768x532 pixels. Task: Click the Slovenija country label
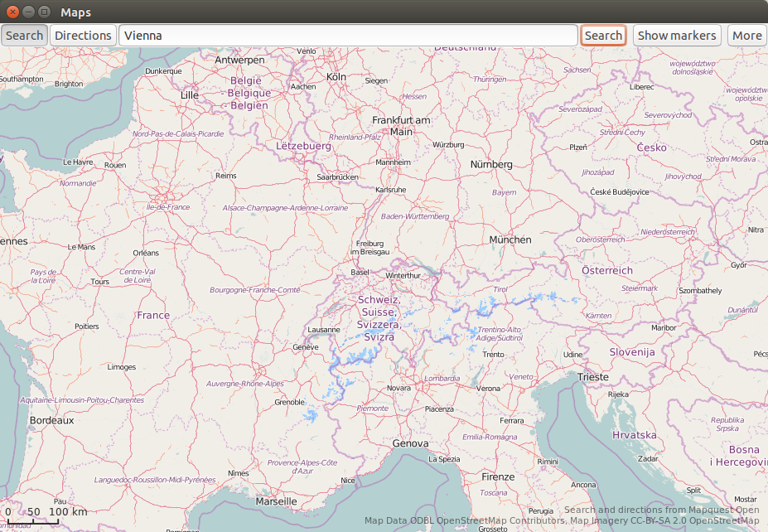[632, 352]
